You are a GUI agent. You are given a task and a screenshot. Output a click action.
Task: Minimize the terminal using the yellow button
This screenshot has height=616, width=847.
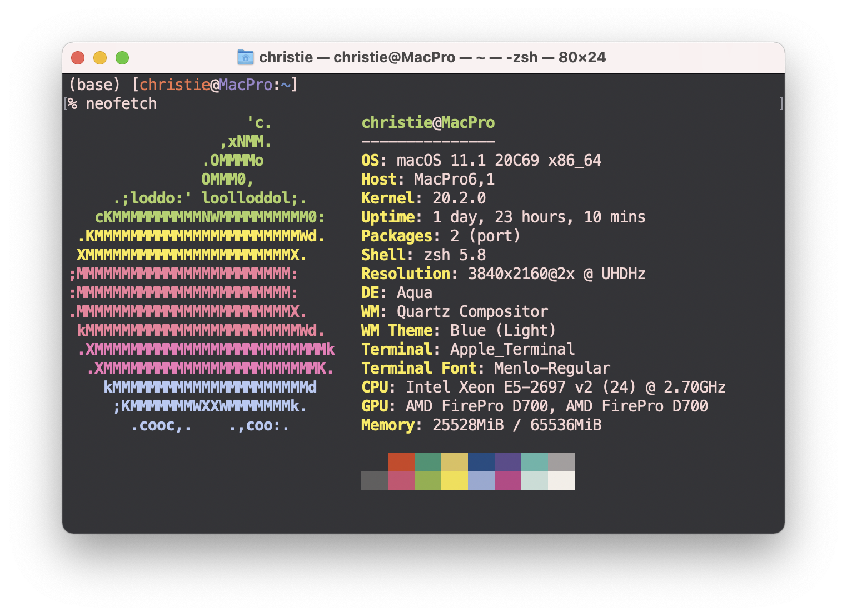coord(100,58)
